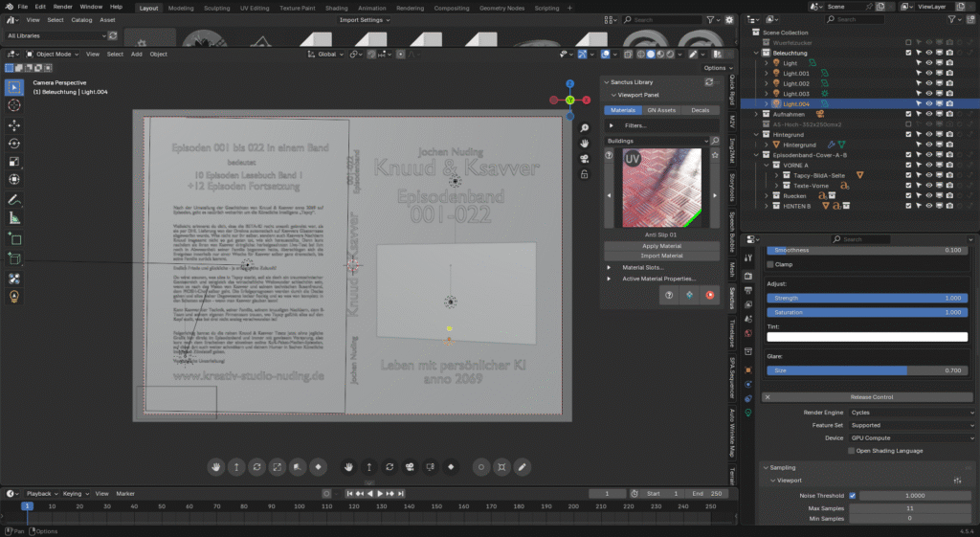The width and height of the screenshot is (980, 537).
Task: Toggle camera view icon in viewport
Action: tap(585, 159)
